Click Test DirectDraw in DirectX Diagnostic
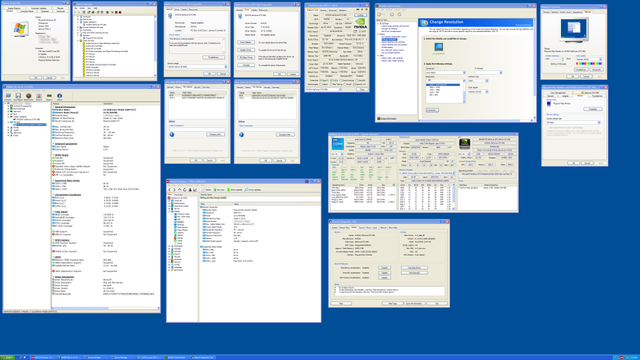 coord(414,268)
